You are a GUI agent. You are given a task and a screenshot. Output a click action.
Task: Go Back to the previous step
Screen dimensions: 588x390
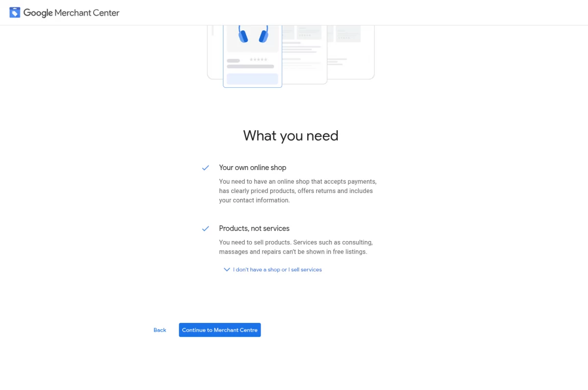[159, 330]
